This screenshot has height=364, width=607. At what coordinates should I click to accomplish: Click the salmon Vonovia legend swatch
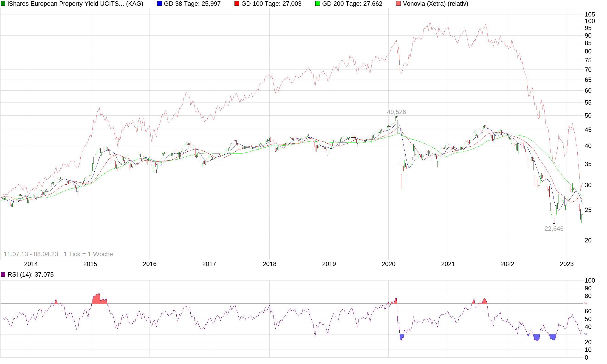click(398, 4)
